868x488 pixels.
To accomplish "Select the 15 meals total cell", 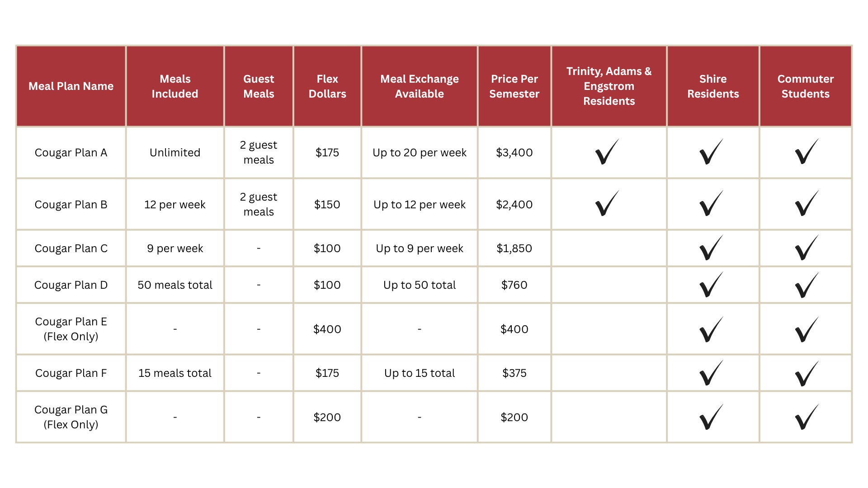I will [x=175, y=373].
